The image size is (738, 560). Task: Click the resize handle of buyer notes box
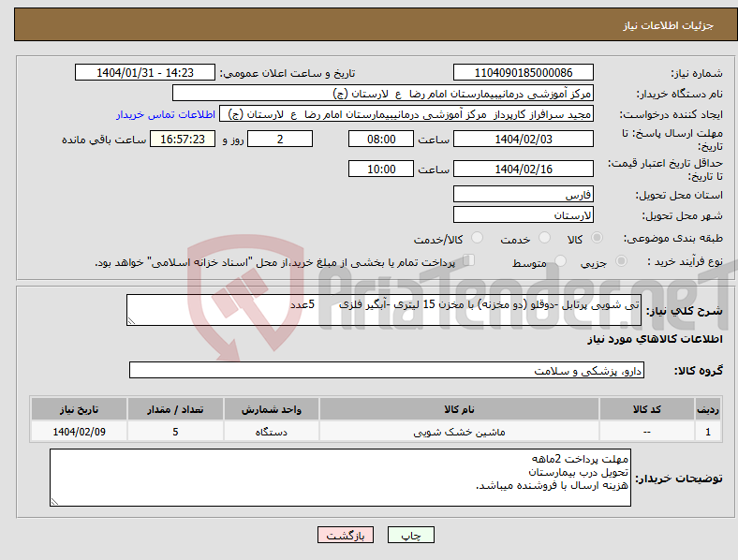click(54, 502)
